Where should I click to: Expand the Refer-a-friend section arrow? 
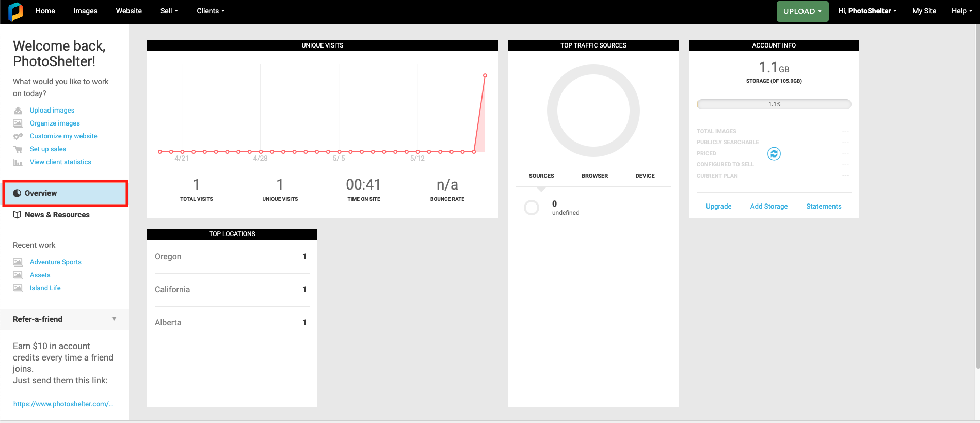coord(114,319)
